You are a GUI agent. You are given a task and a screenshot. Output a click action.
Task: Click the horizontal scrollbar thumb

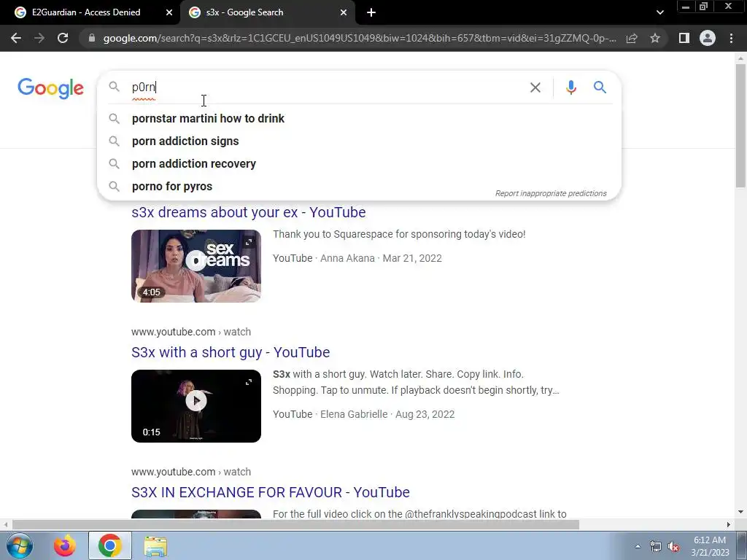pos(295,524)
